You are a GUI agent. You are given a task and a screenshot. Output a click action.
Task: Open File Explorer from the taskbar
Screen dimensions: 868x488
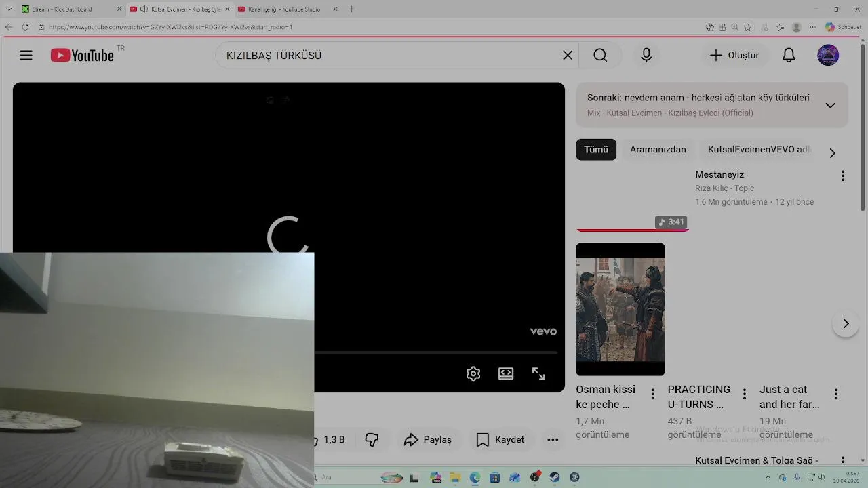pos(455,478)
